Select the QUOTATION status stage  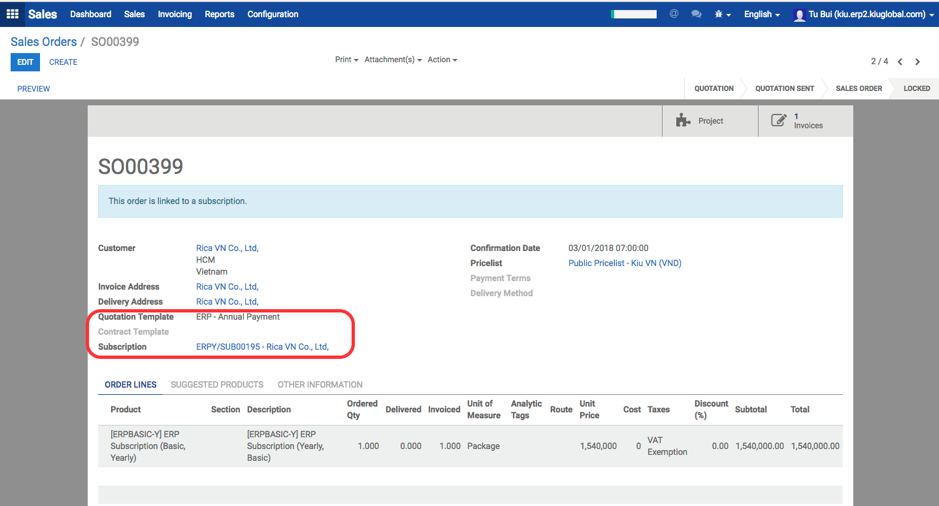(x=714, y=89)
